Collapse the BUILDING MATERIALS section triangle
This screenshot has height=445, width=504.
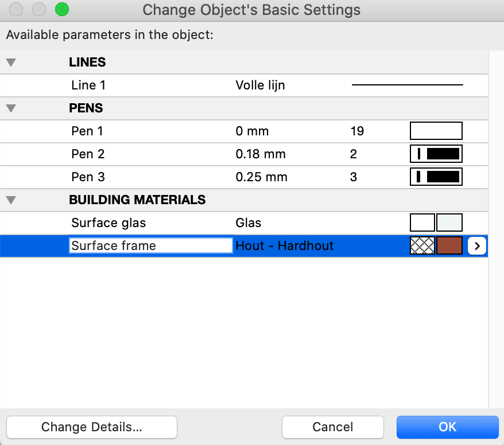[11, 200]
